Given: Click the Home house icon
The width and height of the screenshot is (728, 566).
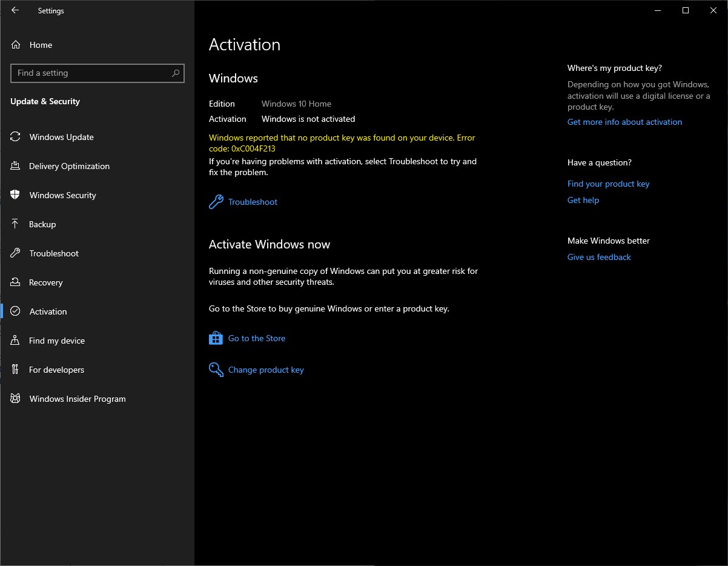Looking at the screenshot, I should point(16,45).
